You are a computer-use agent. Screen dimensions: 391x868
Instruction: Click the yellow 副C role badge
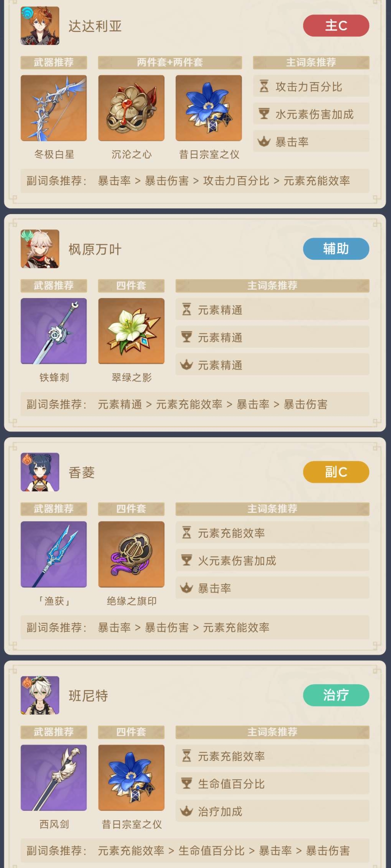[336, 472]
